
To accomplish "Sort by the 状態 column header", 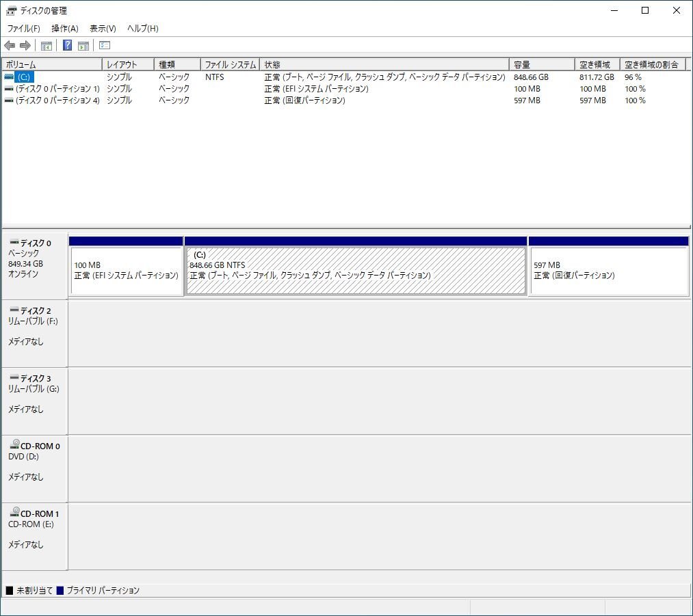I will (x=384, y=64).
